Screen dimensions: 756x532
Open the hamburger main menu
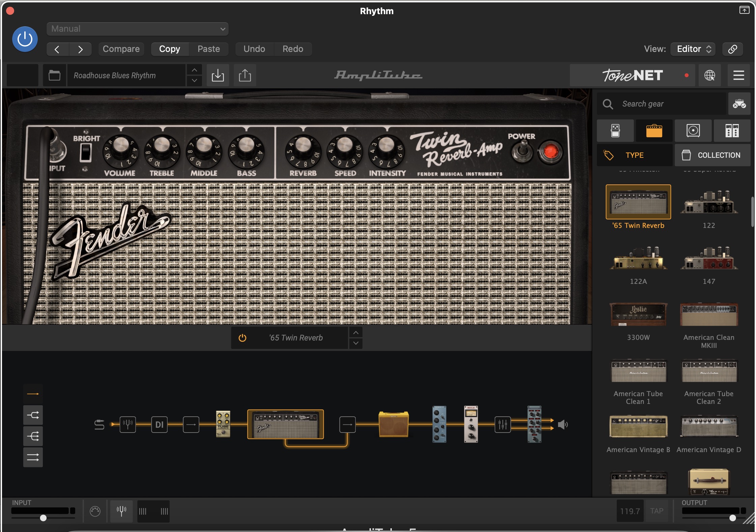[738, 75]
